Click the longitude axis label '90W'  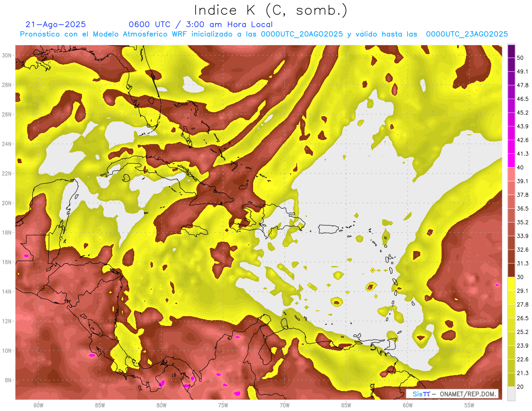coord(38,405)
